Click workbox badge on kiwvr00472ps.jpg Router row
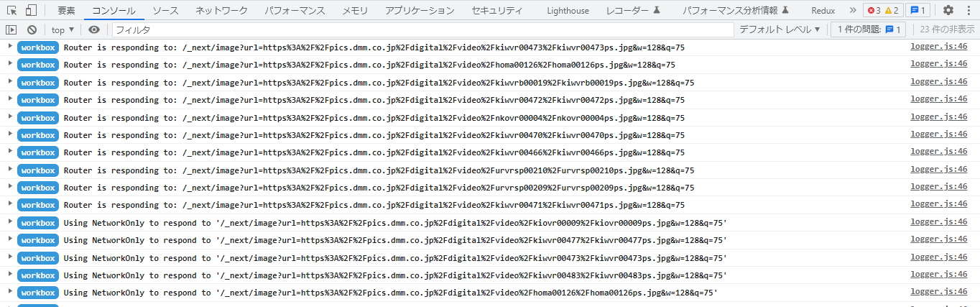This screenshot has width=980, height=307. [x=38, y=100]
